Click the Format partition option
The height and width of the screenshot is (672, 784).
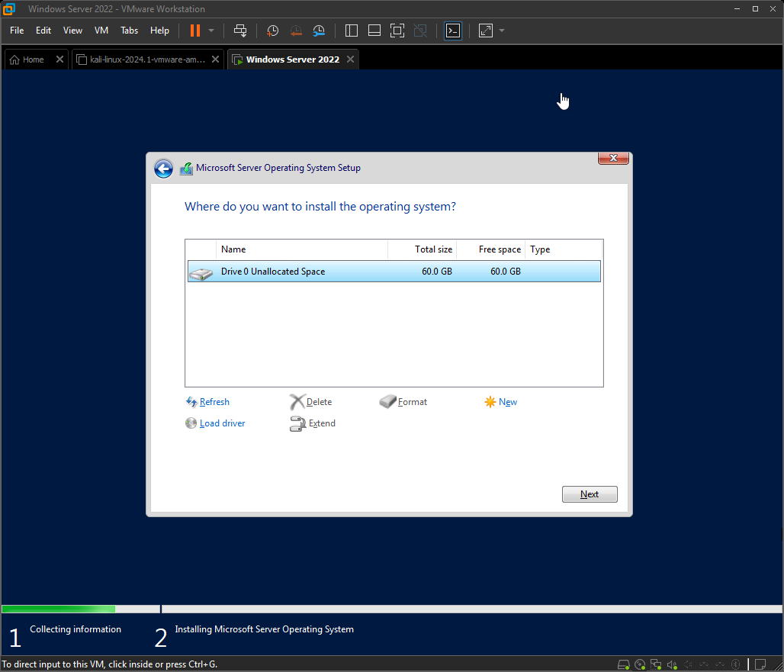pyautogui.click(x=413, y=402)
